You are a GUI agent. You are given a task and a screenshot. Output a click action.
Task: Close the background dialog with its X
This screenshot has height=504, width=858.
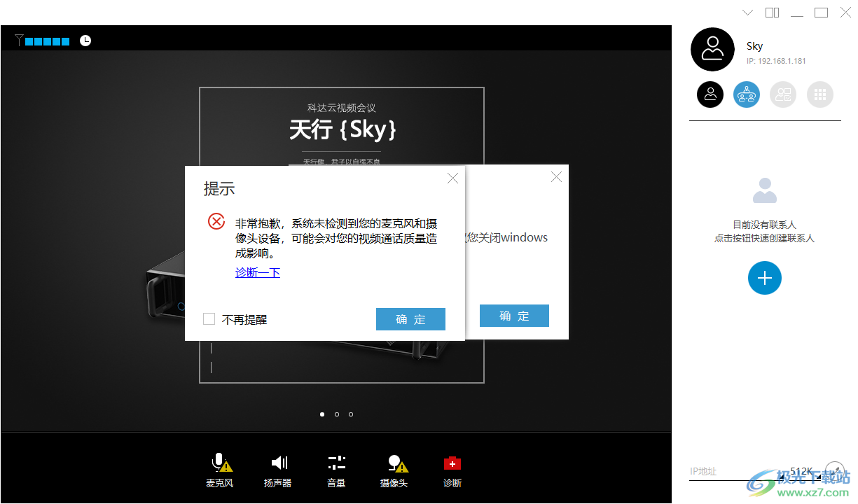click(x=556, y=177)
